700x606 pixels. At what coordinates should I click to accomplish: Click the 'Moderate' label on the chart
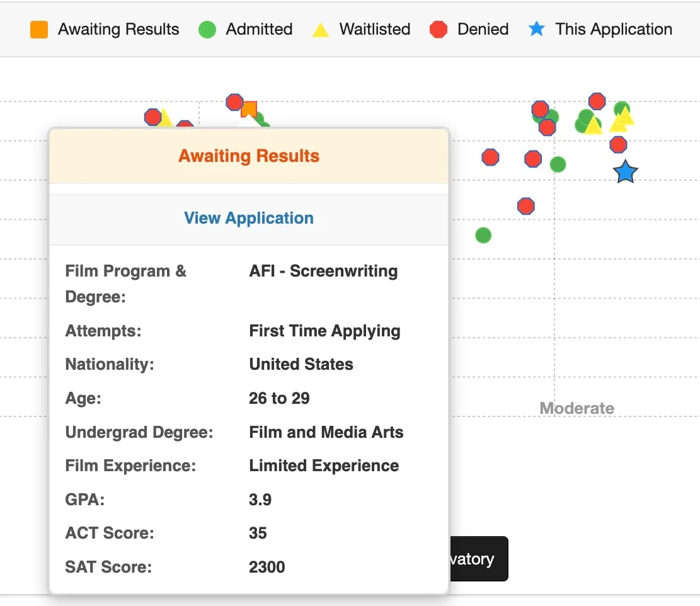click(x=577, y=408)
